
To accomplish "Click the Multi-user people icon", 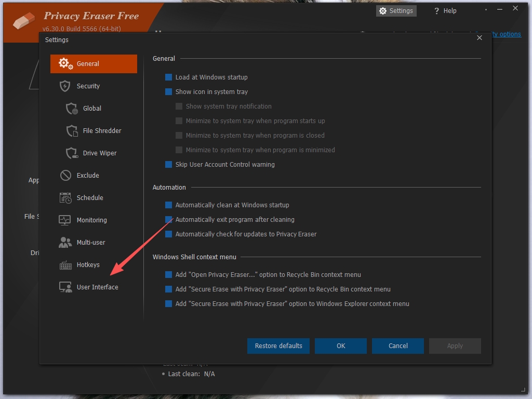I will 65,242.
